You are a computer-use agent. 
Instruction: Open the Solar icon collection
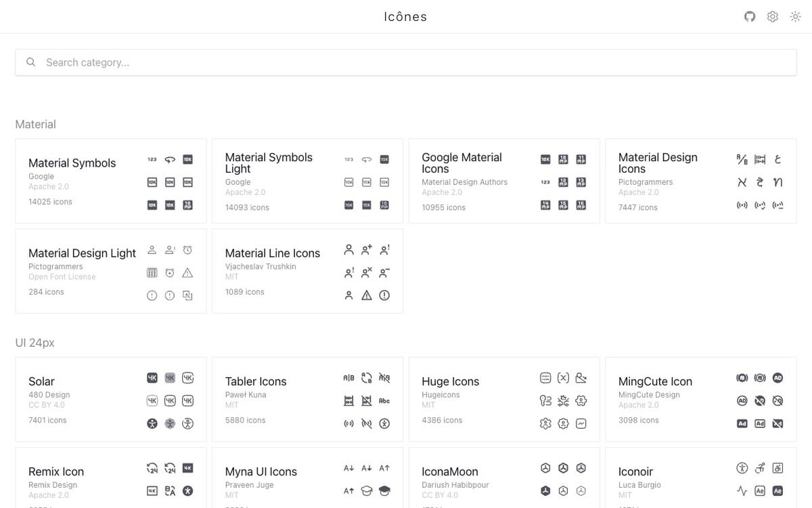coord(111,400)
